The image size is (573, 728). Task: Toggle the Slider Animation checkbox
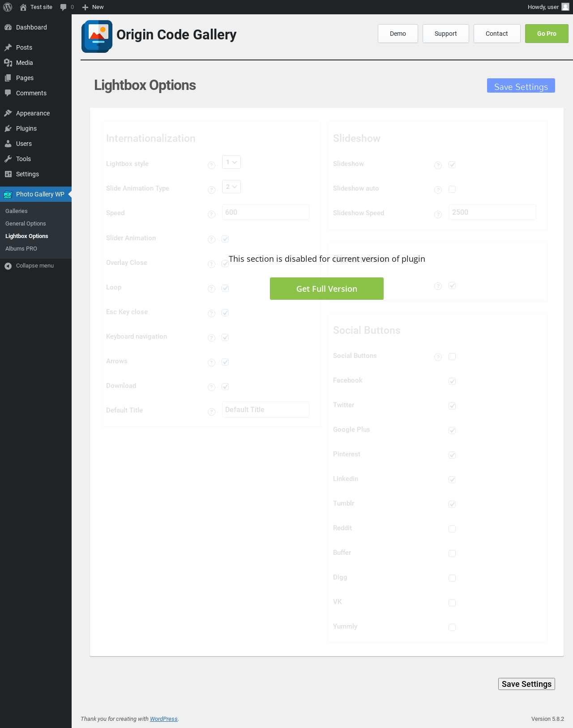click(x=225, y=239)
